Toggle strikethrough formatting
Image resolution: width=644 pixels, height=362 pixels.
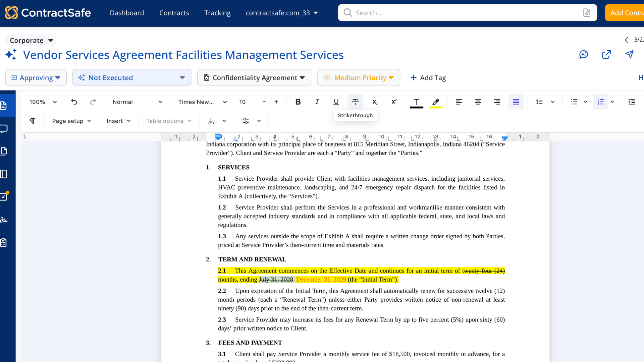click(355, 102)
